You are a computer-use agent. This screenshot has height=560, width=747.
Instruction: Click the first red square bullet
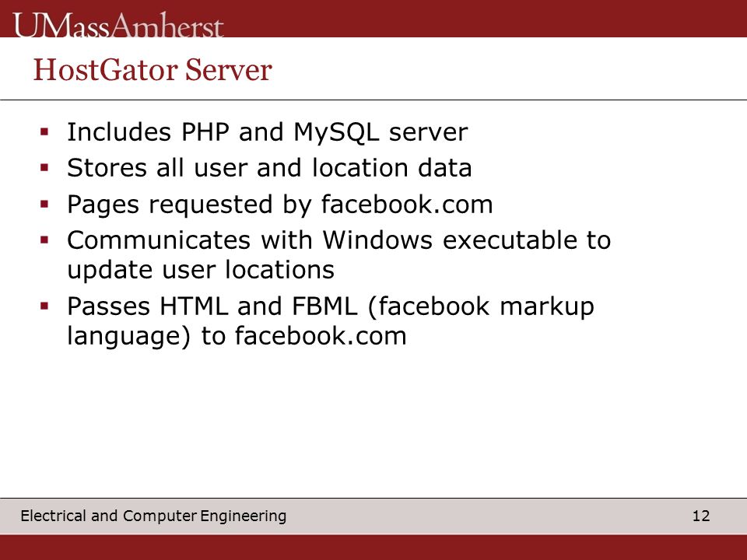click(x=45, y=132)
